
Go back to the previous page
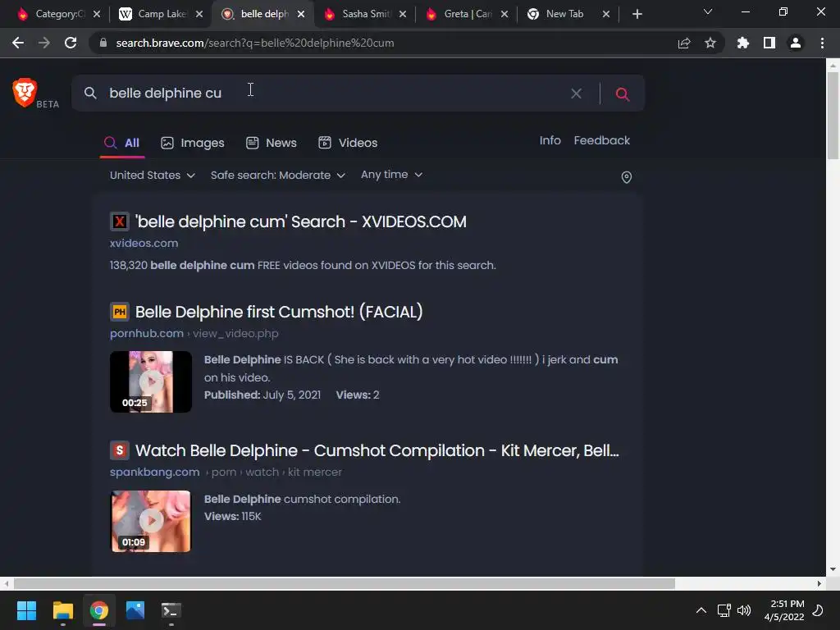(x=18, y=43)
